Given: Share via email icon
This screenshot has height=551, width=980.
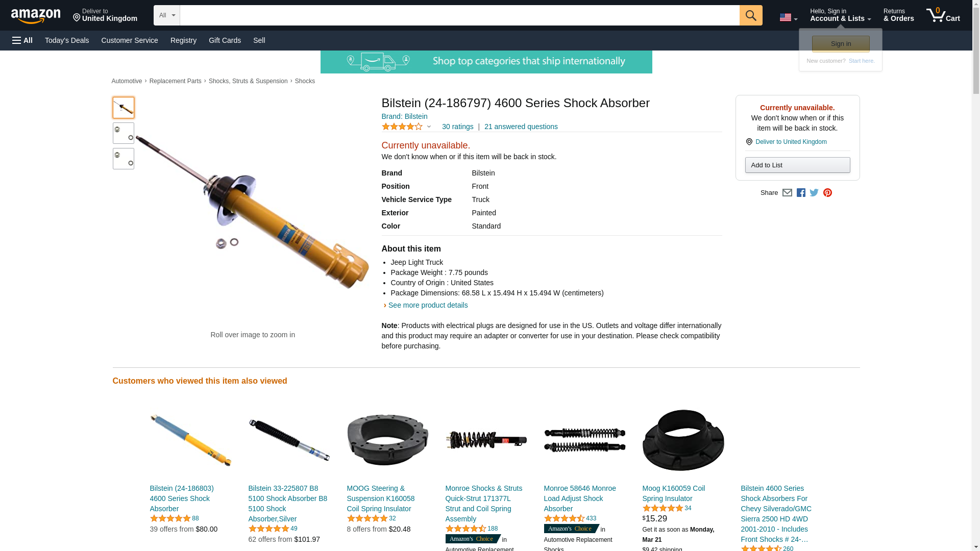Looking at the screenshot, I should (x=787, y=193).
